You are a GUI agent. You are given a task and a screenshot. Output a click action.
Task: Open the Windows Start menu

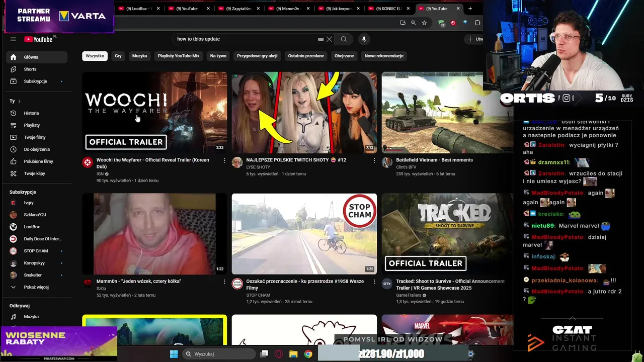coord(174,354)
